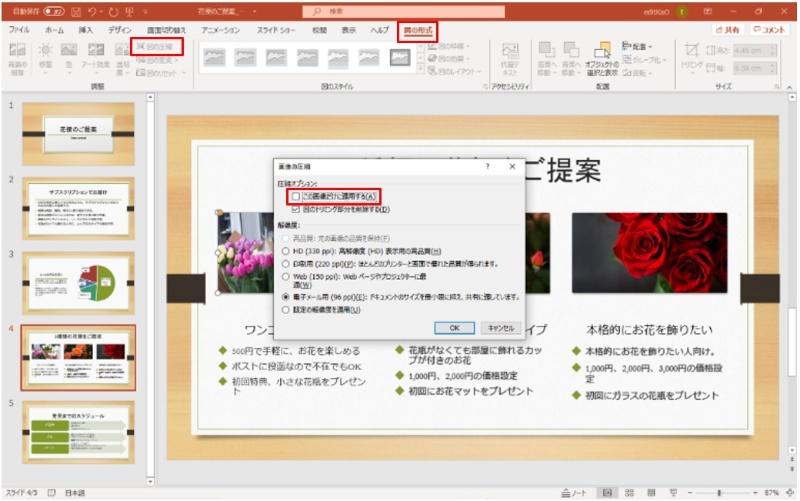
Task: Click the start slideshow from beginning icon
Action: click(130, 11)
